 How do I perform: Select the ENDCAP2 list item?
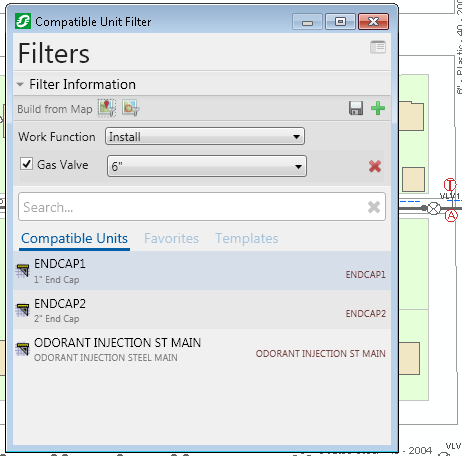point(202,310)
